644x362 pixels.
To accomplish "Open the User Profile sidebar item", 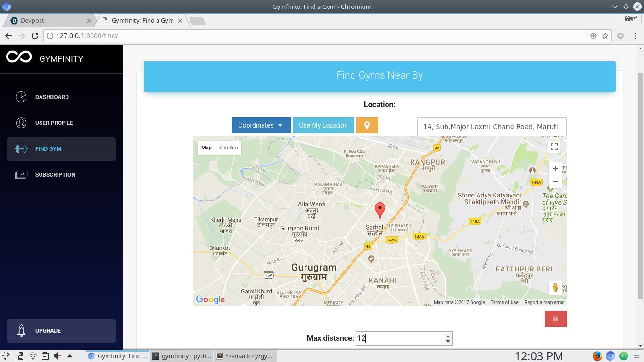I will point(61,123).
